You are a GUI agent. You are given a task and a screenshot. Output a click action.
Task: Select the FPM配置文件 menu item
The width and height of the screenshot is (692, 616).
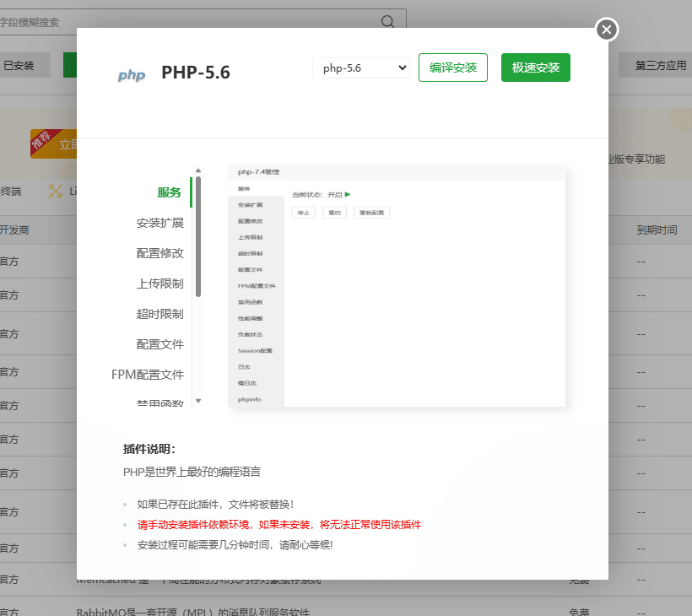[148, 375]
